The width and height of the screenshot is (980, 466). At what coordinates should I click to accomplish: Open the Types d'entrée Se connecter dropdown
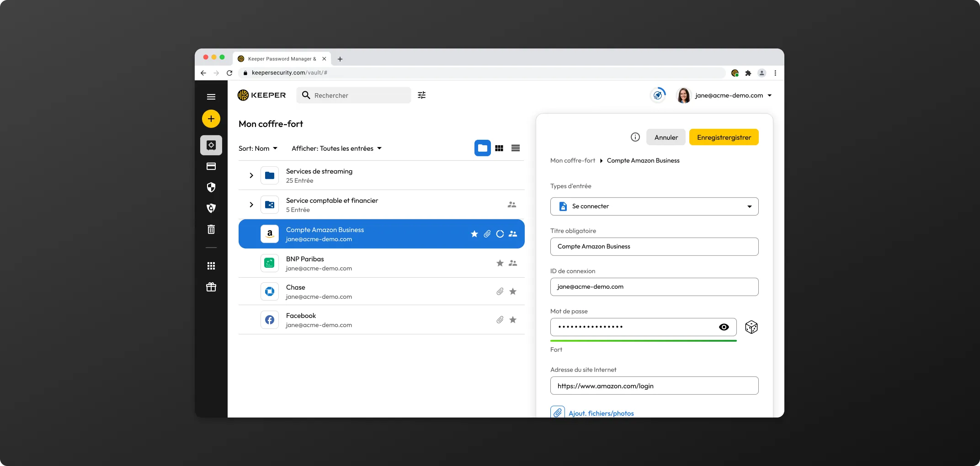point(654,207)
